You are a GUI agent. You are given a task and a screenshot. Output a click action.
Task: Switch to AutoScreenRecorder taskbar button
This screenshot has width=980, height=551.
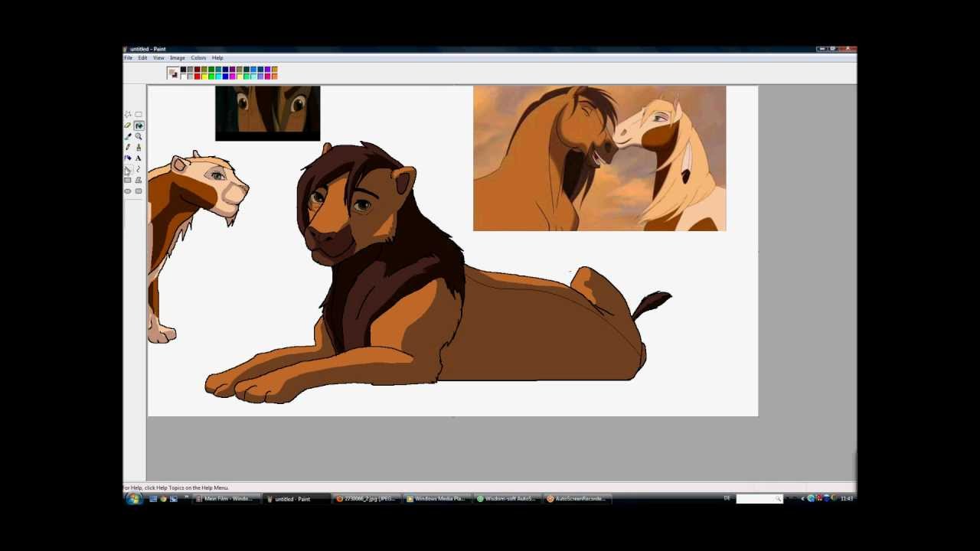tap(577, 499)
